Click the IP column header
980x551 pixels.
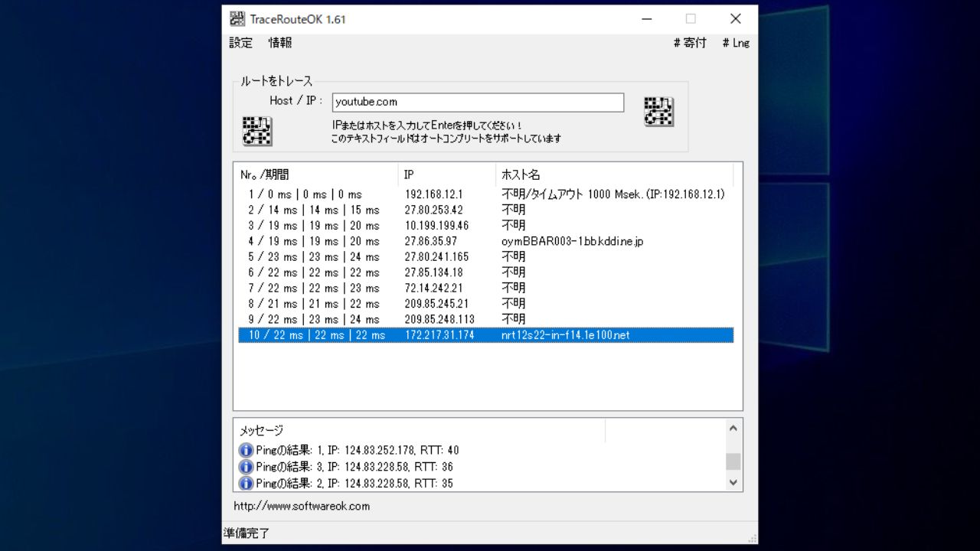tap(447, 174)
